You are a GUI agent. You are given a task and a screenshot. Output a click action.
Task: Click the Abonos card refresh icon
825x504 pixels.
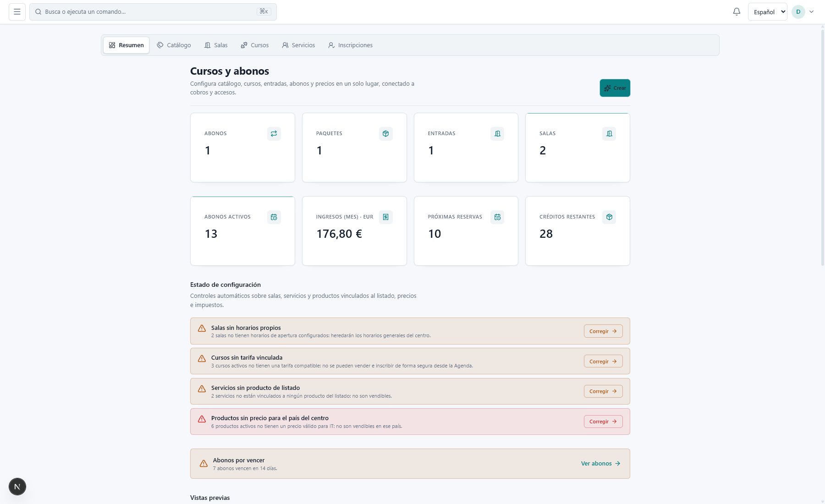pyautogui.click(x=274, y=134)
